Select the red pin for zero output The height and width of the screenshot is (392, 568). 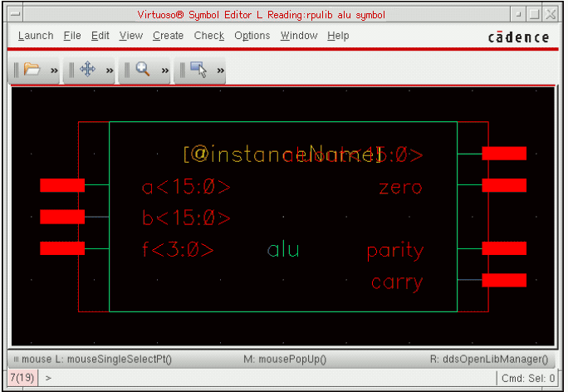504,185
